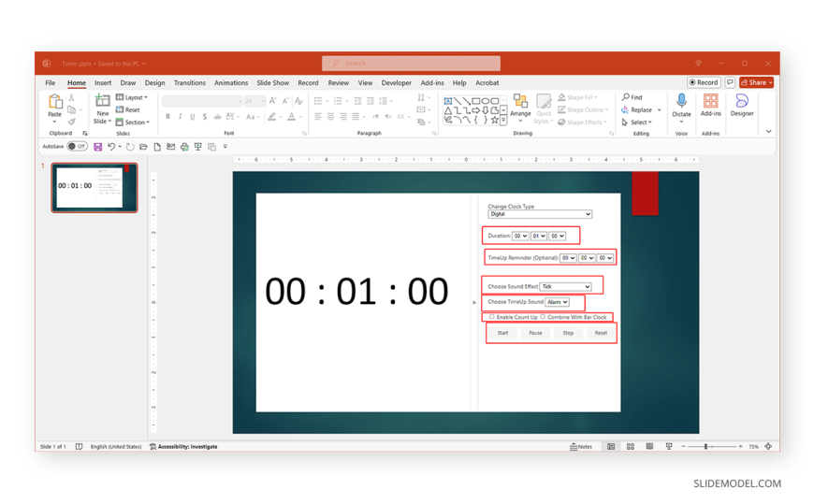The image size is (814, 504).
Task: Select the star shape in shapes gallery
Action: [x=495, y=120]
